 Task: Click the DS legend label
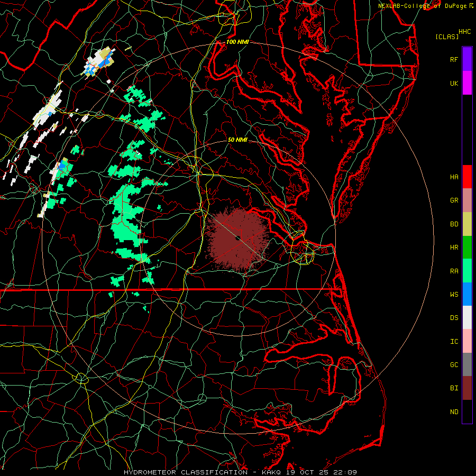tap(454, 317)
